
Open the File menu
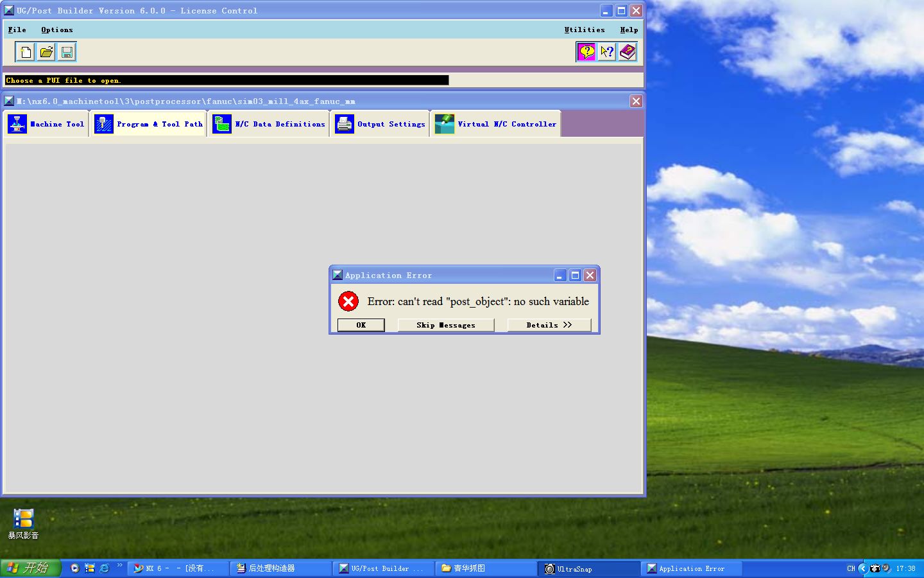click(x=17, y=30)
